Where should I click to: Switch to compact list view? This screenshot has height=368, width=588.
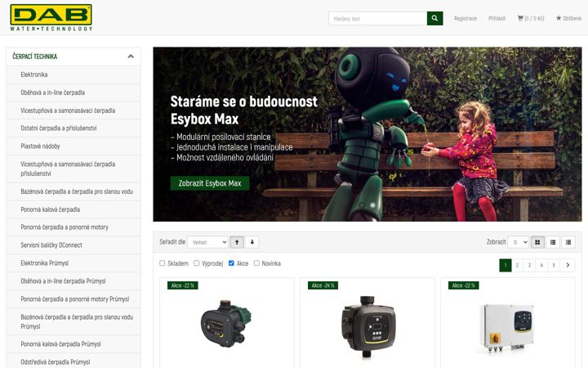coord(568,242)
